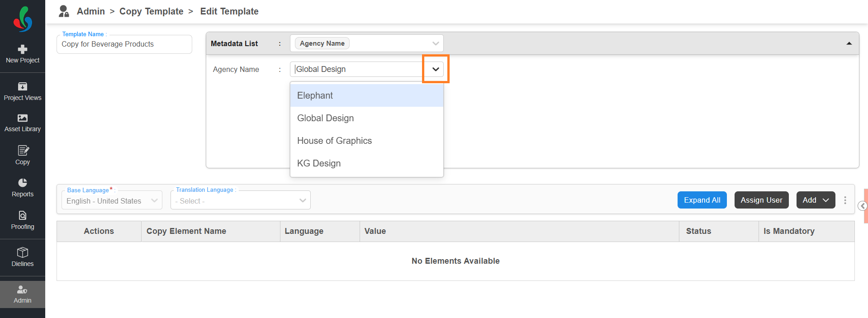Screen dimensions: 868x318
Task: Open the Proofing module icon
Action: click(23, 215)
